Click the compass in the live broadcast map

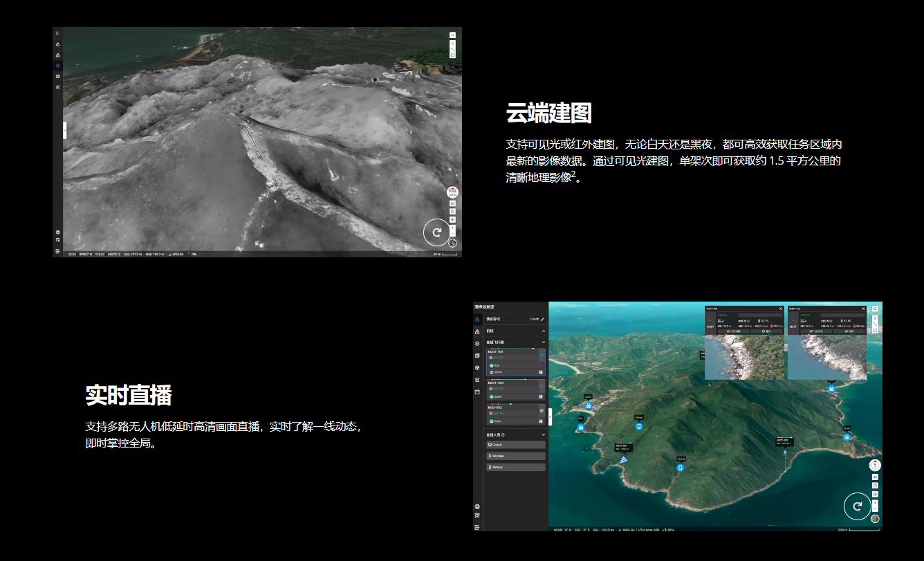pyautogui.click(x=875, y=466)
